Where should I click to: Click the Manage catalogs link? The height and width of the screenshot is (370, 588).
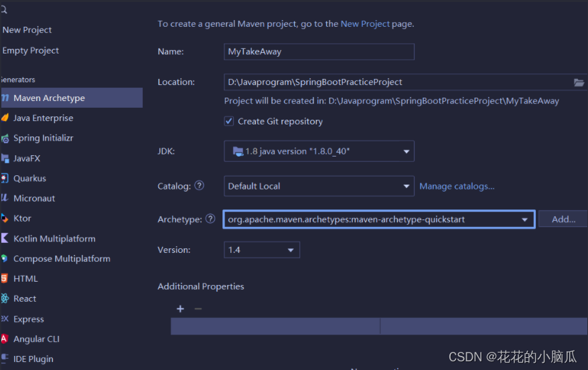pyautogui.click(x=457, y=186)
